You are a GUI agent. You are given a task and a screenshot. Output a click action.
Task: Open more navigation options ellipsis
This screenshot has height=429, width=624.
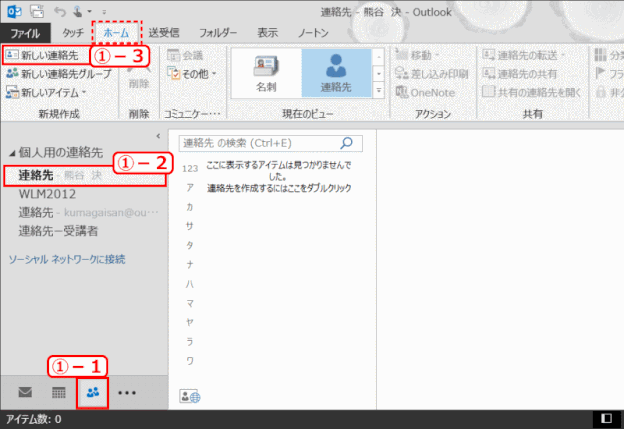pyautogui.click(x=127, y=393)
